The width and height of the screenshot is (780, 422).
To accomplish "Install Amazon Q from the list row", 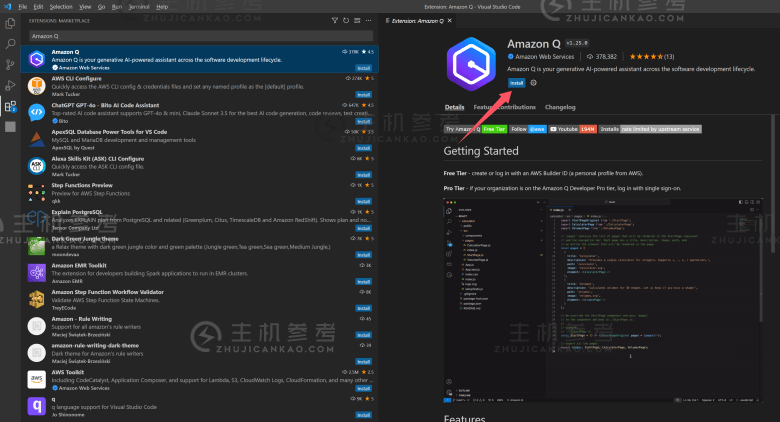I will (364, 68).
